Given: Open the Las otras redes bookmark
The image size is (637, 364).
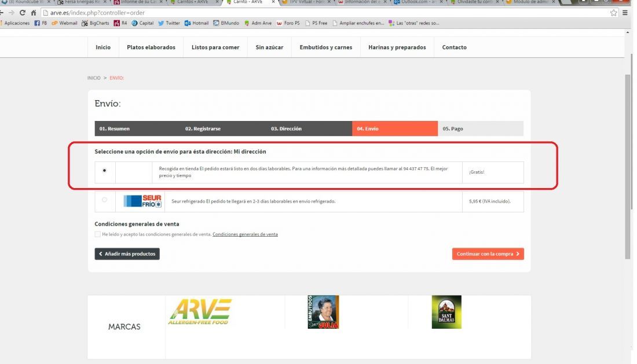Looking at the screenshot, I should (413, 23).
